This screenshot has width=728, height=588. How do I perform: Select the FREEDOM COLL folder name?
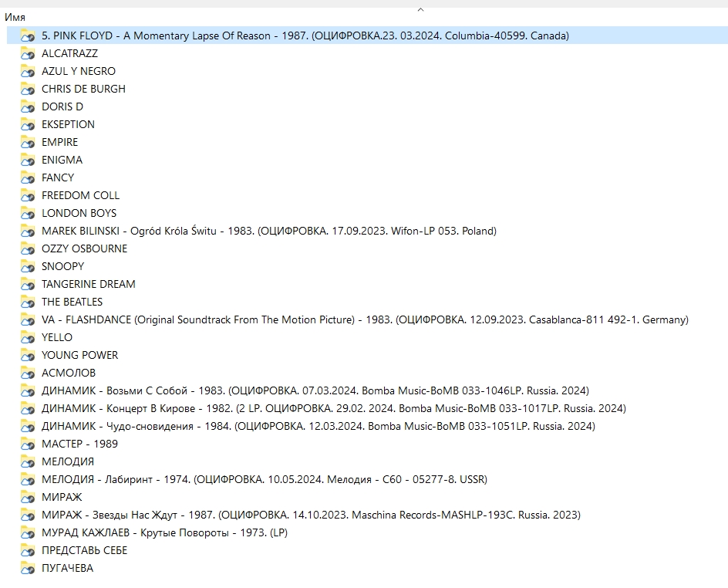[x=81, y=195]
